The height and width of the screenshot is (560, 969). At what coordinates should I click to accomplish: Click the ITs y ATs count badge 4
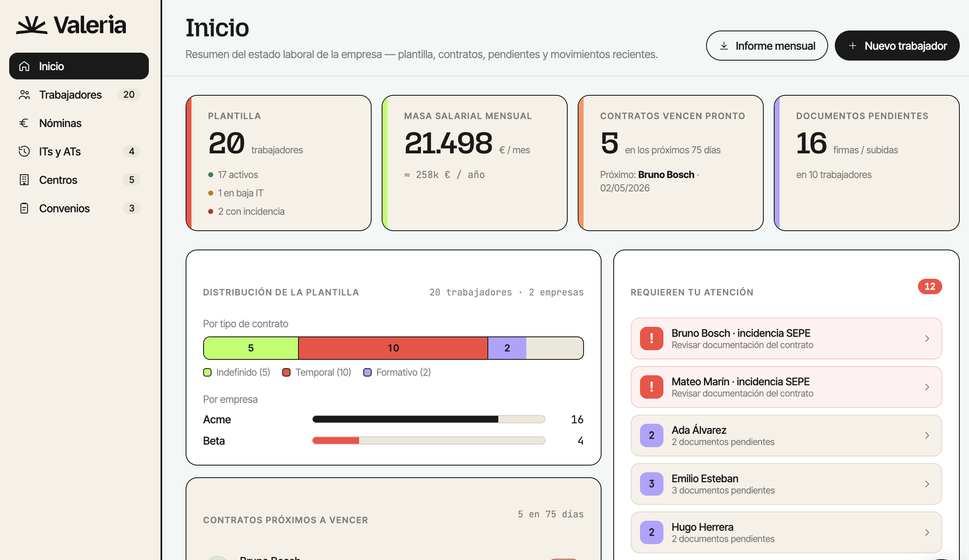(x=132, y=151)
